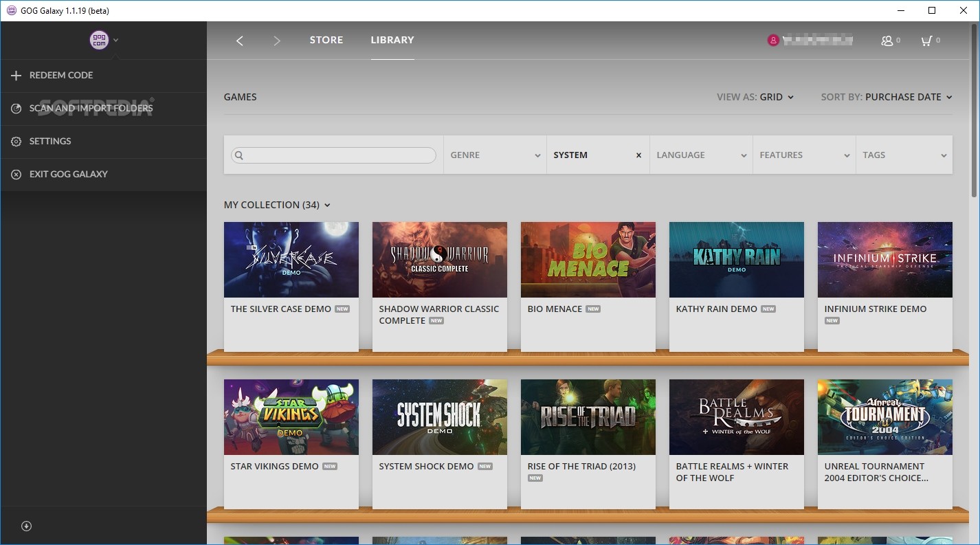Open the Kathy Rain Demo cover

(x=737, y=260)
